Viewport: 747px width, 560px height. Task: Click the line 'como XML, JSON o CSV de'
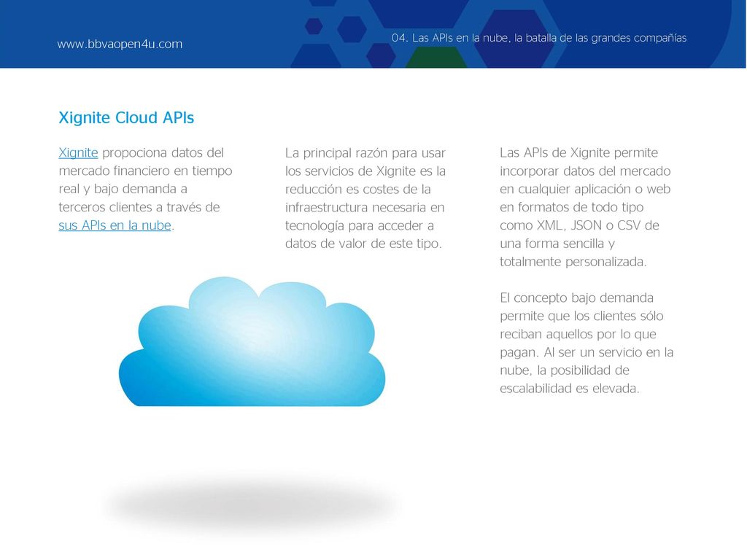(x=579, y=225)
